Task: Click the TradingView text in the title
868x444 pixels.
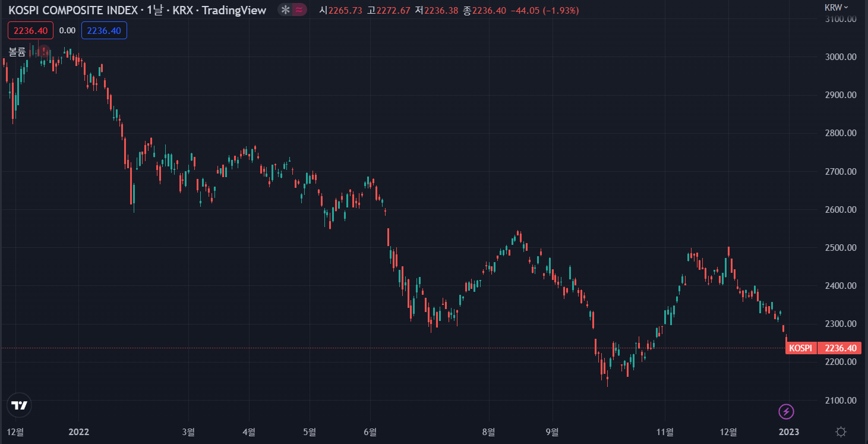Action: 235,10
